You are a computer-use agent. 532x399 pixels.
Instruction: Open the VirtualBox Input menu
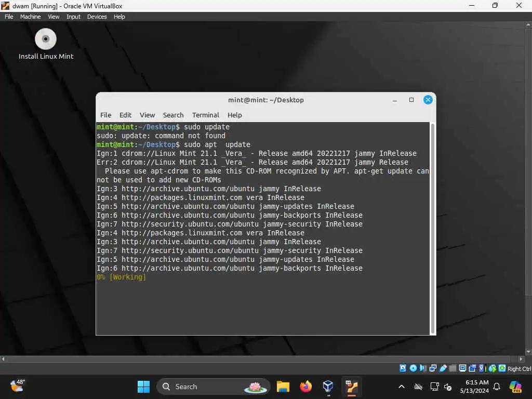click(x=73, y=17)
